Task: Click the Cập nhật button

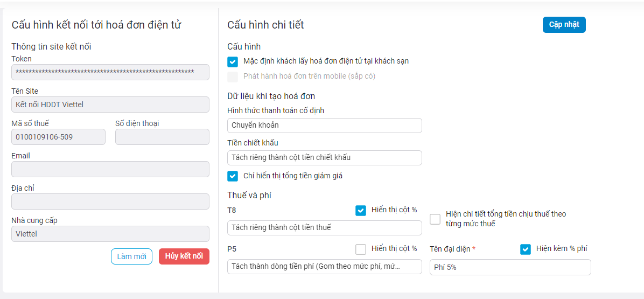Action: (x=564, y=25)
